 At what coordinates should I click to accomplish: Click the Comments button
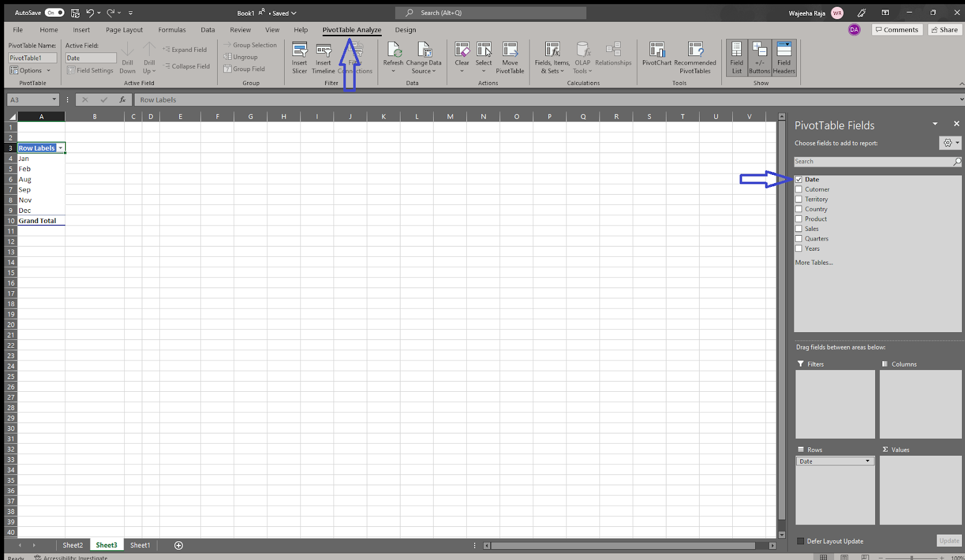(x=897, y=30)
